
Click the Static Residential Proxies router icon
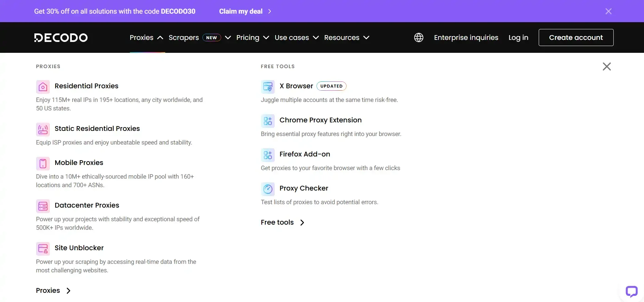click(43, 130)
